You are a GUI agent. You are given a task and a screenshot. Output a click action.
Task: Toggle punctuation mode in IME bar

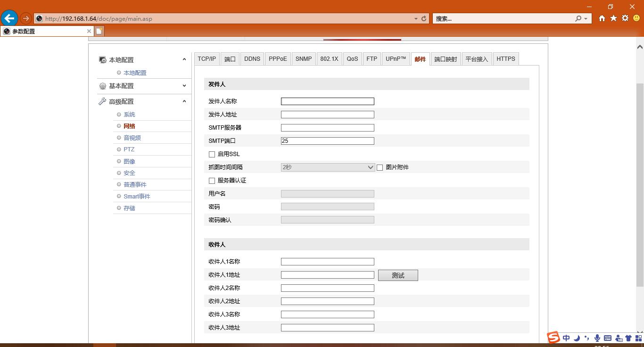(x=587, y=338)
